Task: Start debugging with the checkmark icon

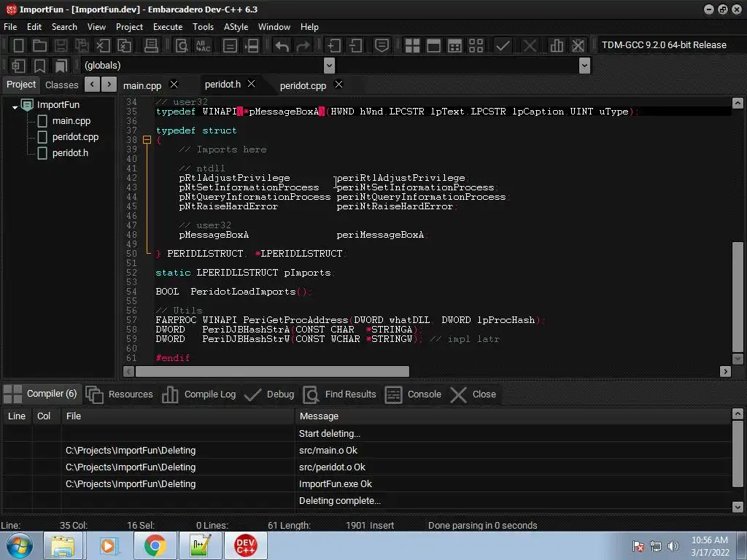Action: pyautogui.click(x=503, y=46)
